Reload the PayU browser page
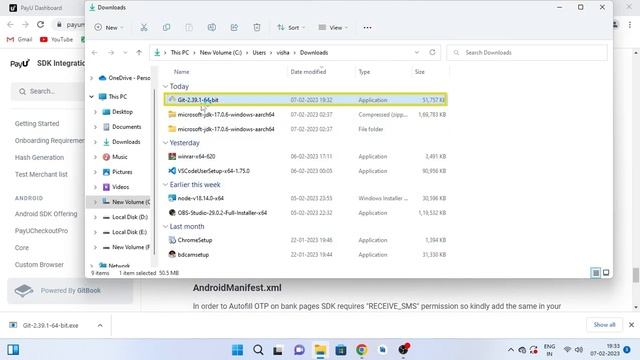 point(40,24)
